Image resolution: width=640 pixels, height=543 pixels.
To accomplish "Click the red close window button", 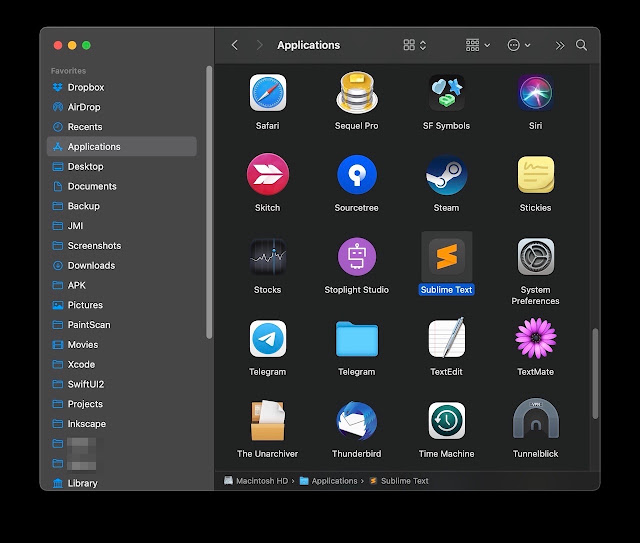I will [x=58, y=45].
